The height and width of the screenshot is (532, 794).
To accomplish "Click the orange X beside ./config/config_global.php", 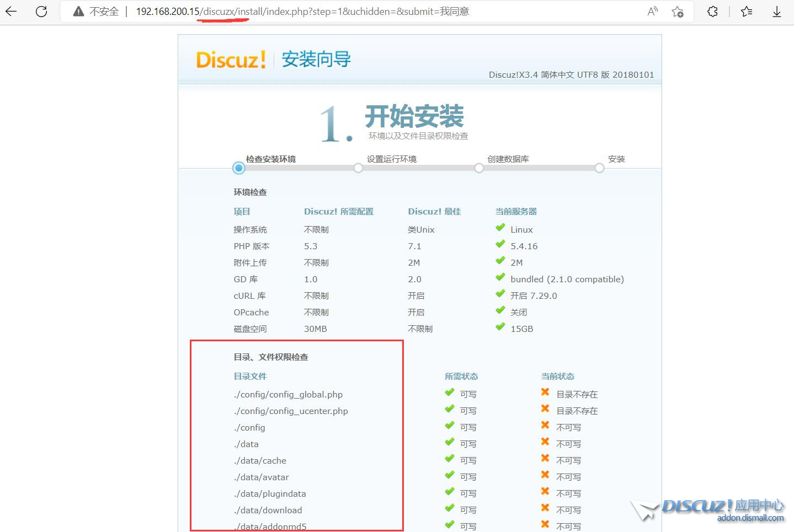I will (545, 392).
